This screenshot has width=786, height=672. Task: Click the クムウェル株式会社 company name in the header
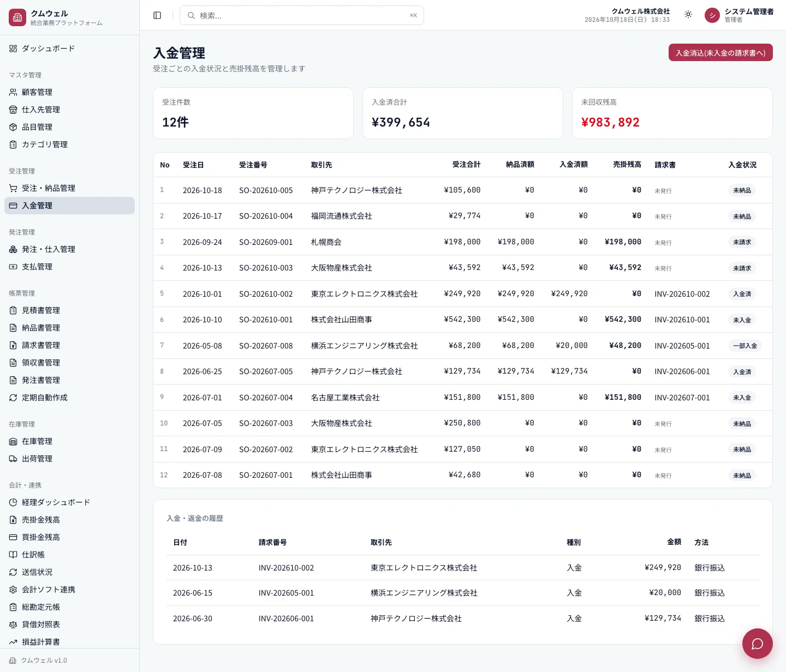[x=641, y=11]
